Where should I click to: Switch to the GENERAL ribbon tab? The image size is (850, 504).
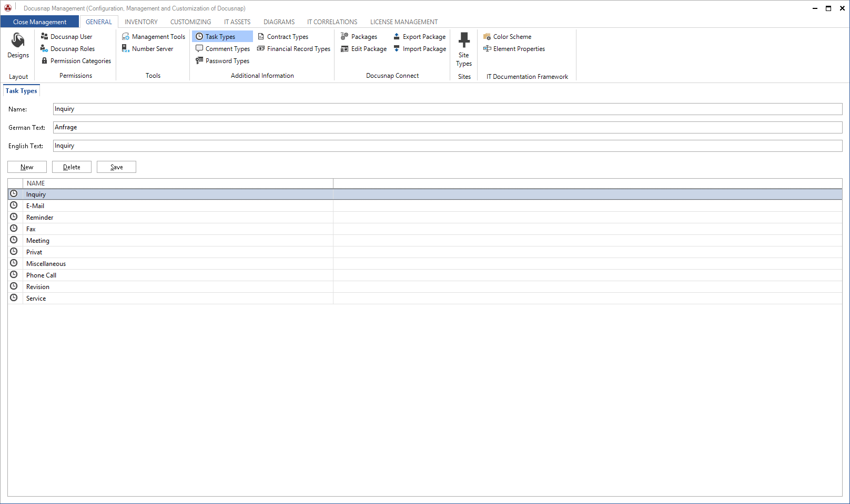tap(99, 22)
